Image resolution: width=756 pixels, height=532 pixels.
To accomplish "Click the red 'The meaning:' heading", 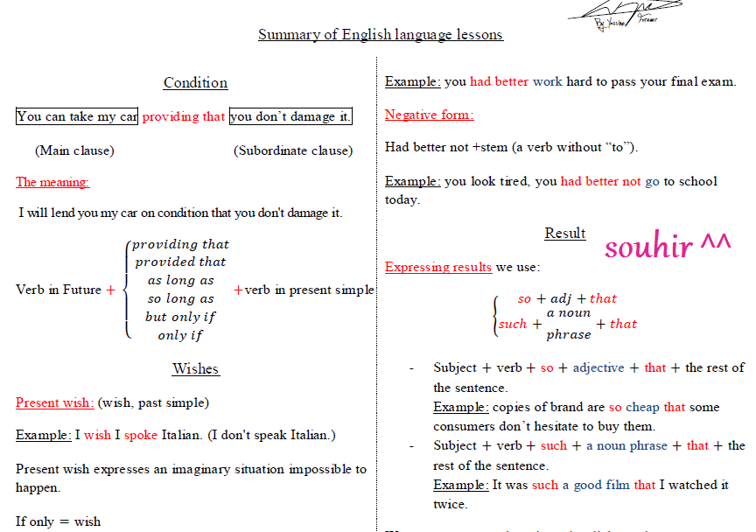I will pyautogui.click(x=52, y=182).
